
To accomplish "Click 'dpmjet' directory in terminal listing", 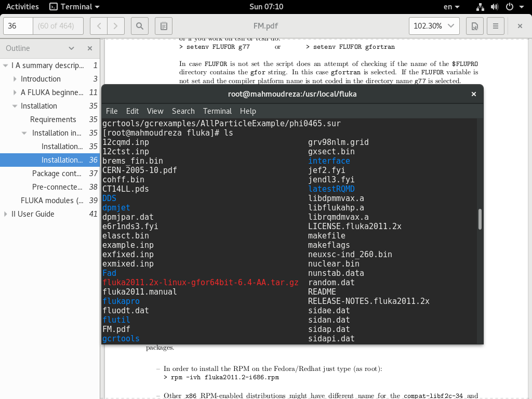I will [x=116, y=208].
